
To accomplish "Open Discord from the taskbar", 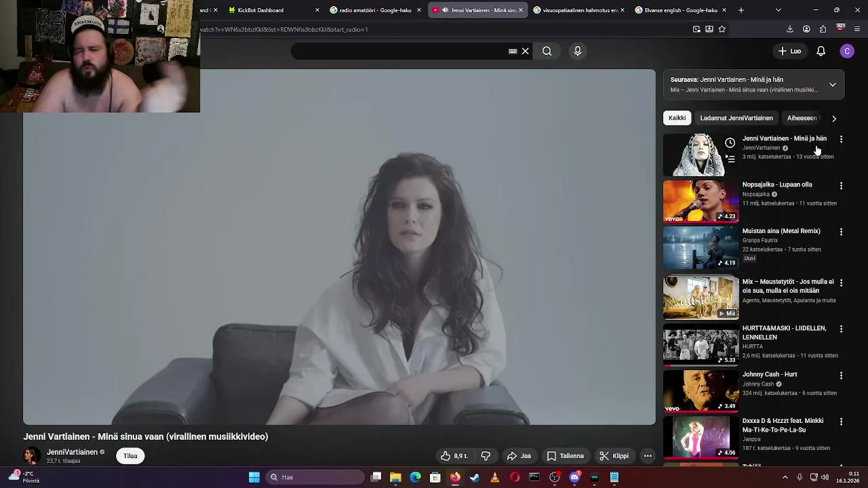I will [x=574, y=477].
